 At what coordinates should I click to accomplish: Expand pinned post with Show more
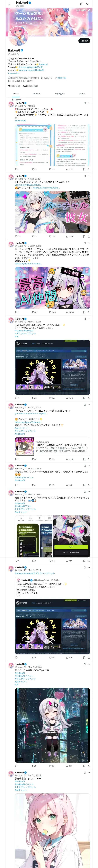tap(20, 120)
